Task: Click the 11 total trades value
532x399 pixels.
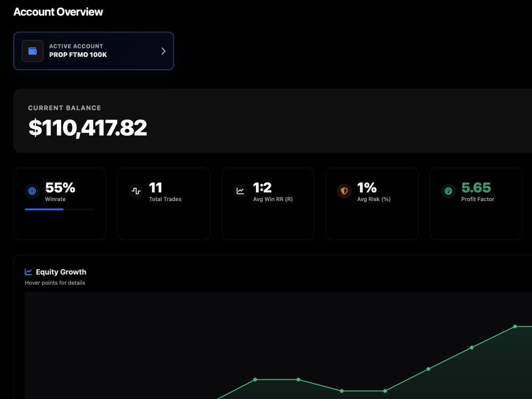Action: pyautogui.click(x=156, y=188)
